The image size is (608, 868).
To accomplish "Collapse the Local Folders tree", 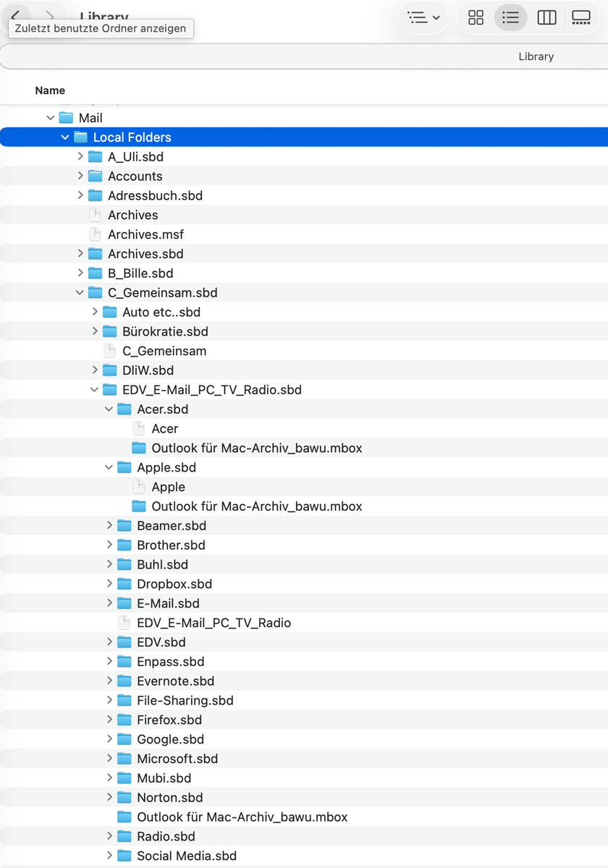I will [x=65, y=137].
